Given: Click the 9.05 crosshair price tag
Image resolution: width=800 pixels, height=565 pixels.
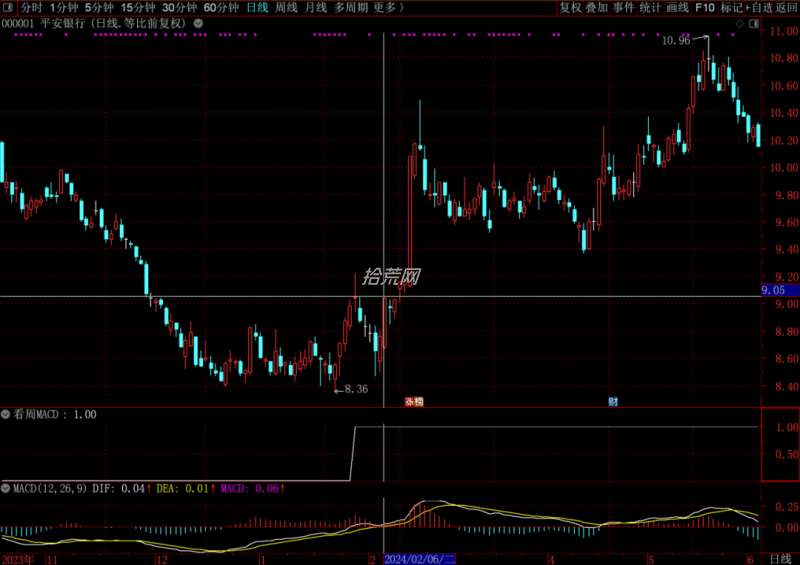Looking at the screenshot, I should click(x=779, y=290).
